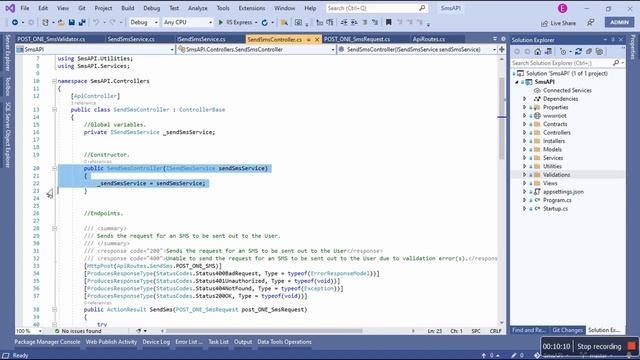The width and height of the screenshot is (640, 360).
Task: Switch to POST_ONE_SmsValidator.cs tab
Action: [x=51, y=39]
